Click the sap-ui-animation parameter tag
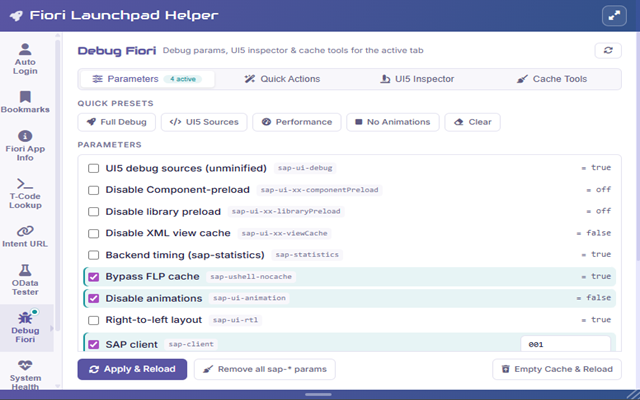640x400 pixels. [x=249, y=298]
